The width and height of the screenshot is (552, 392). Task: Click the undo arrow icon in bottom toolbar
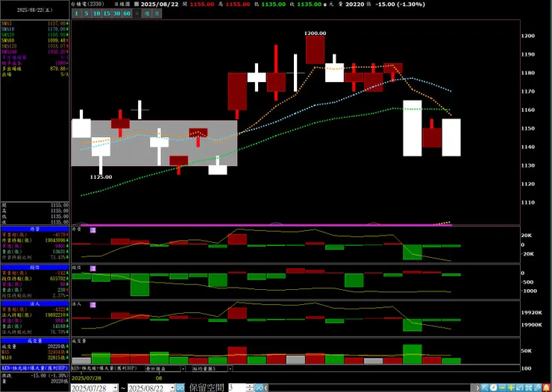click(520, 388)
